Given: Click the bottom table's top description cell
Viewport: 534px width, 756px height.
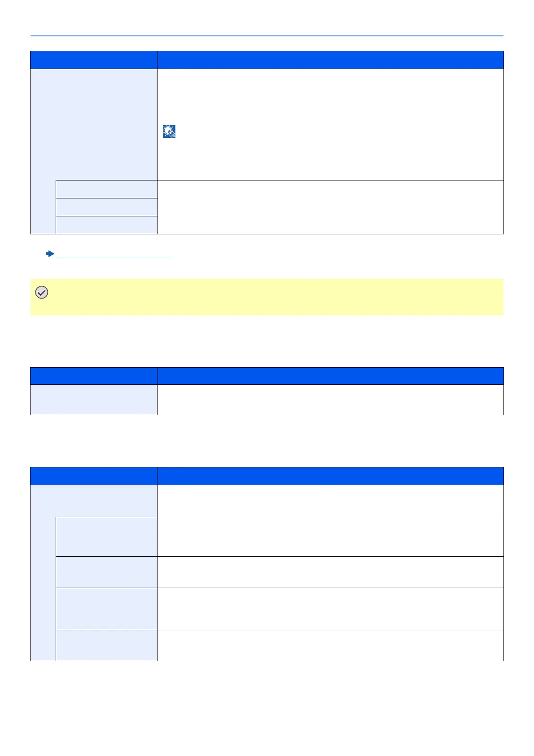Looking at the screenshot, I should point(330,501).
